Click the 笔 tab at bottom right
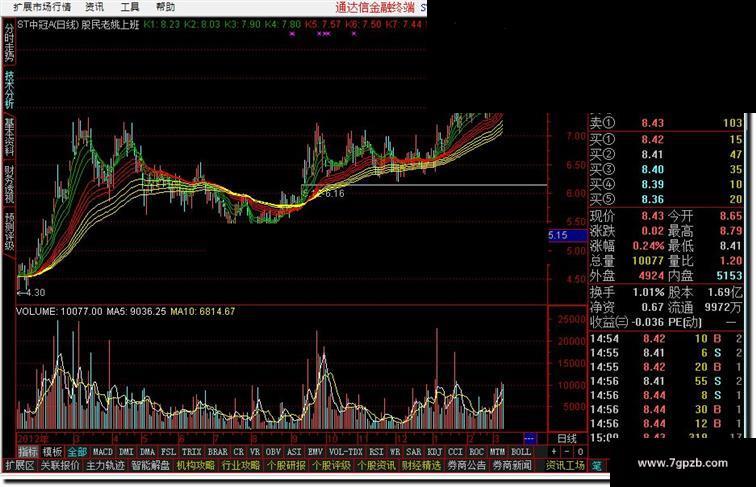The image size is (756, 487). click(x=597, y=466)
